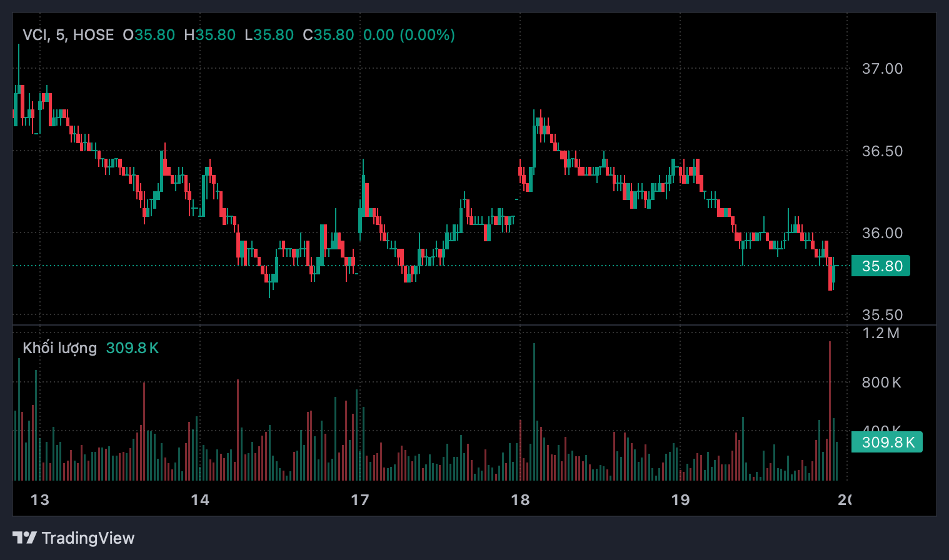This screenshot has height=560, width=949.
Task: Click the volume value 309.8 K beside Khối lượng
Action: tap(133, 348)
